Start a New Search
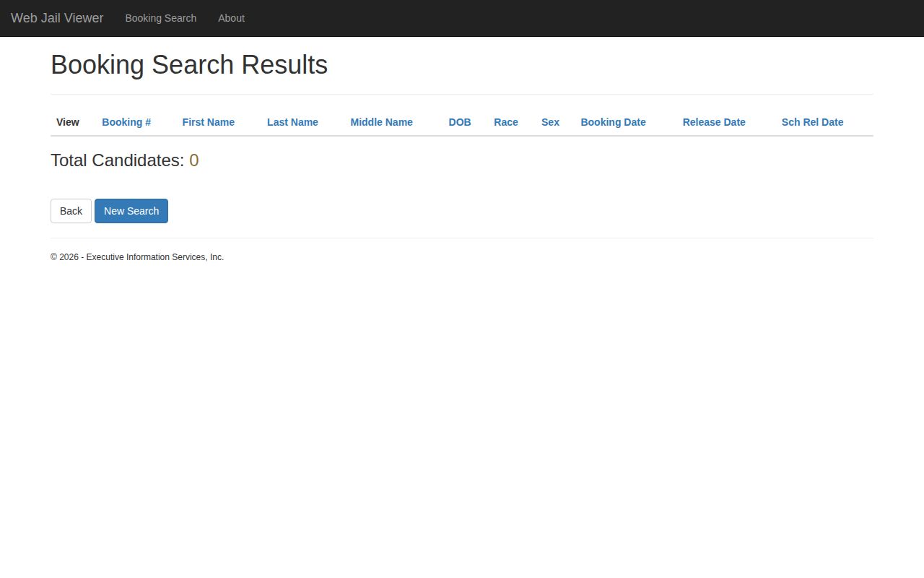 click(x=131, y=211)
